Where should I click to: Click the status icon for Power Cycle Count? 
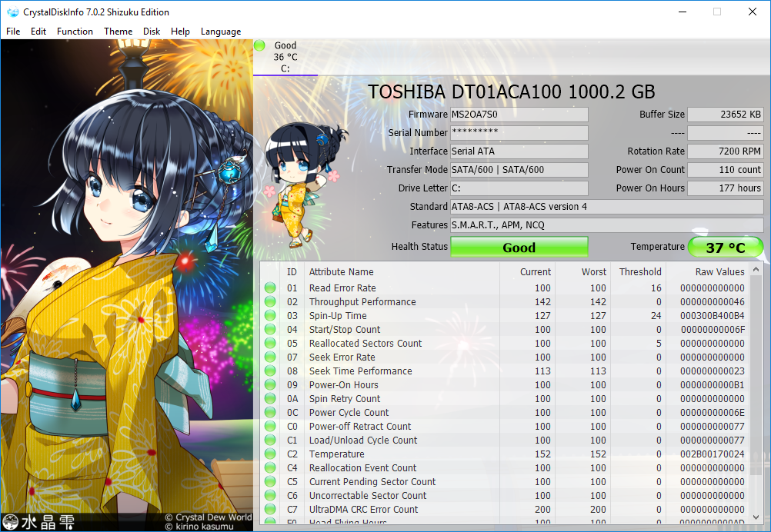270,412
